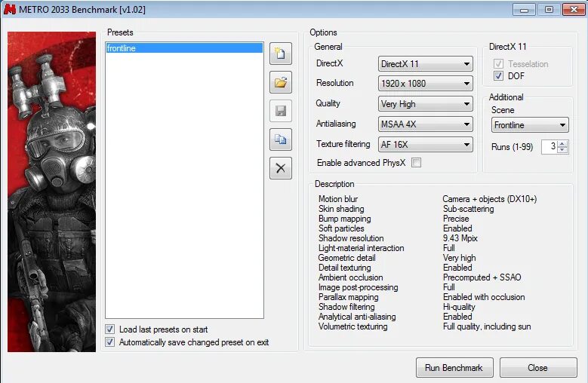Screen dimensions: 588x383
Task: Click the '9.43 Mpix' shadow resolution value
Action: tap(460, 238)
